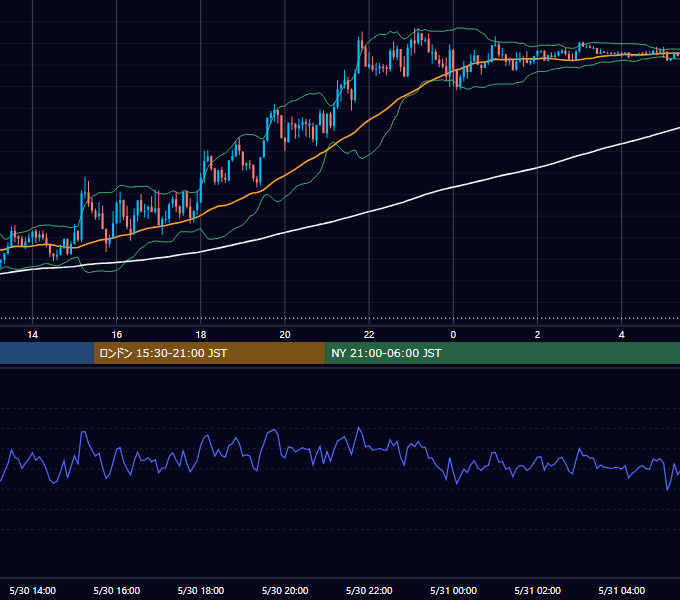Click the 5/30 22:00 date label
The width and height of the screenshot is (680, 600).
tap(369, 590)
